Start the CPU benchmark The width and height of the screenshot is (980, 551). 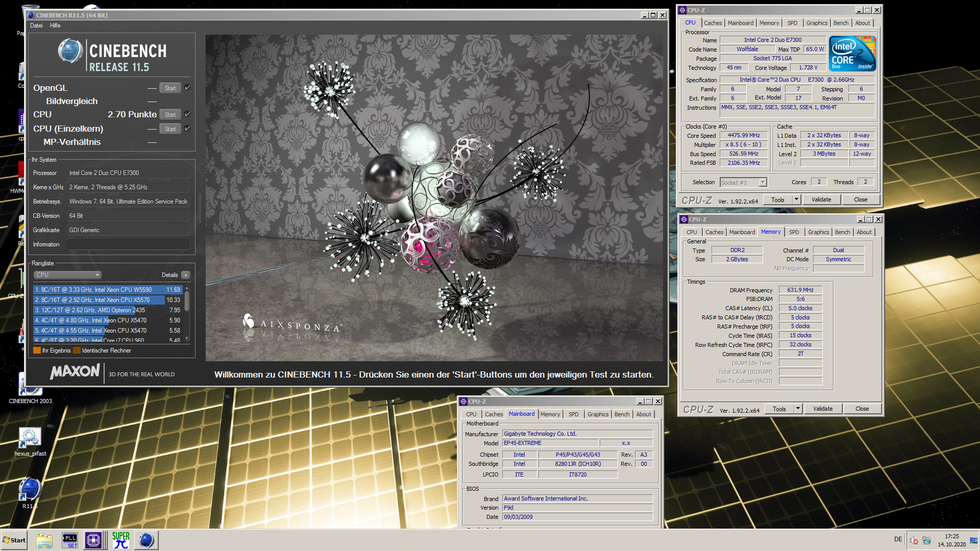170,115
